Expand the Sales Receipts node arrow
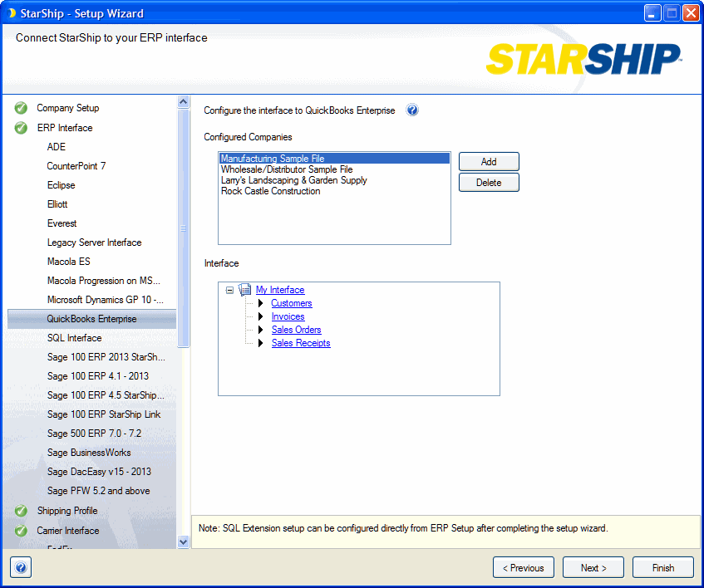 (260, 343)
